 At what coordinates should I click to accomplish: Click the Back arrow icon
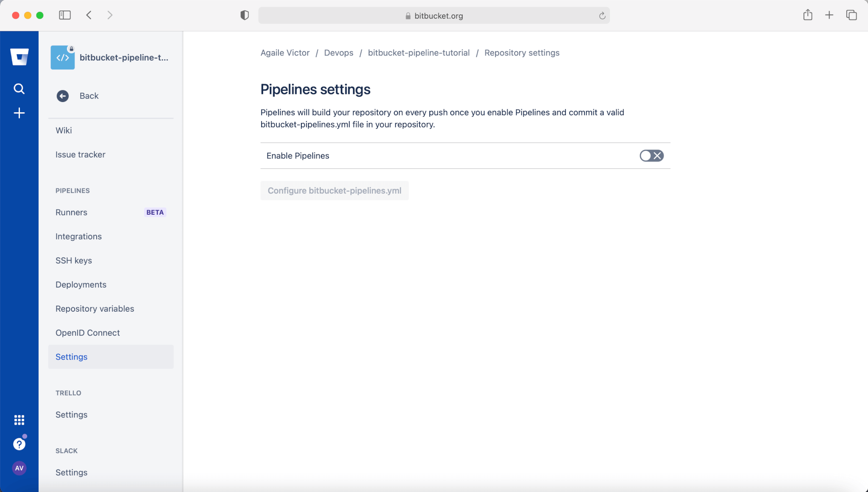pos(63,96)
